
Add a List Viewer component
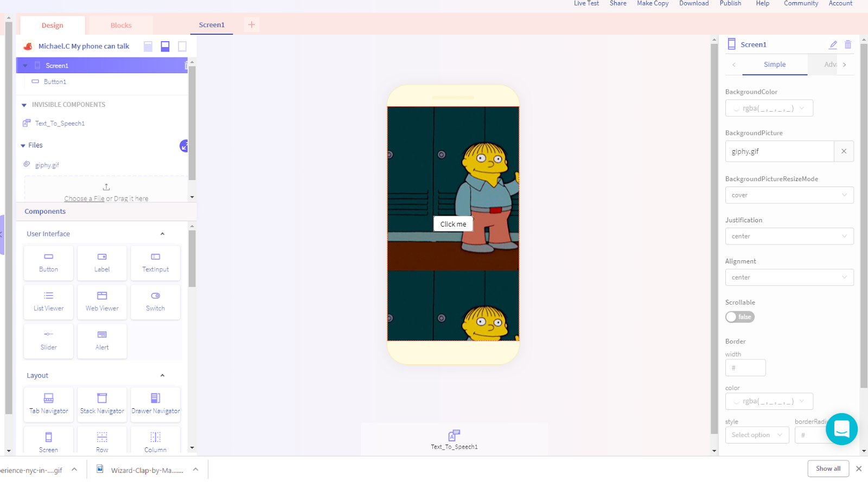click(x=48, y=302)
